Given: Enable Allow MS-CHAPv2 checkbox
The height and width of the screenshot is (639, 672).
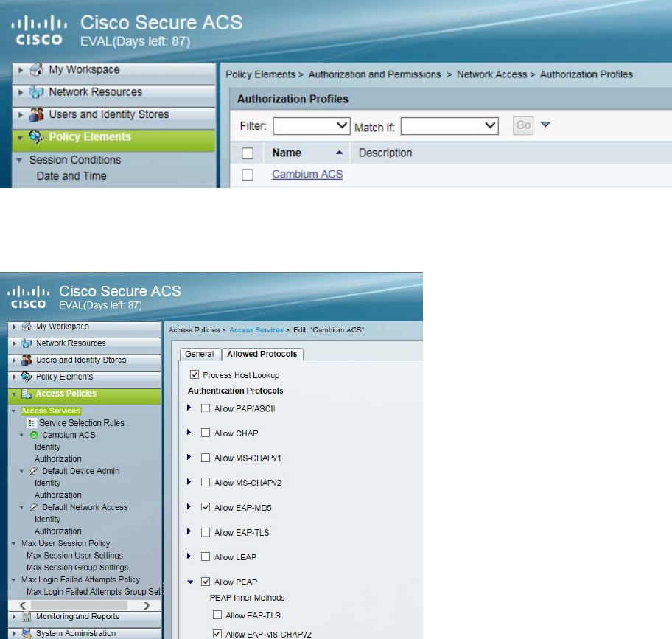Looking at the screenshot, I should coord(206,482).
